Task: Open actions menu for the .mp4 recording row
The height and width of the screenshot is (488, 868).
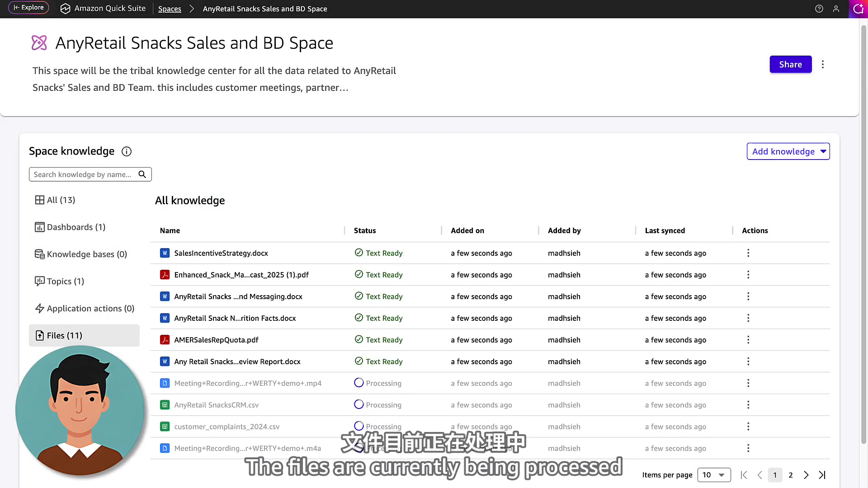Action: tap(748, 383)
